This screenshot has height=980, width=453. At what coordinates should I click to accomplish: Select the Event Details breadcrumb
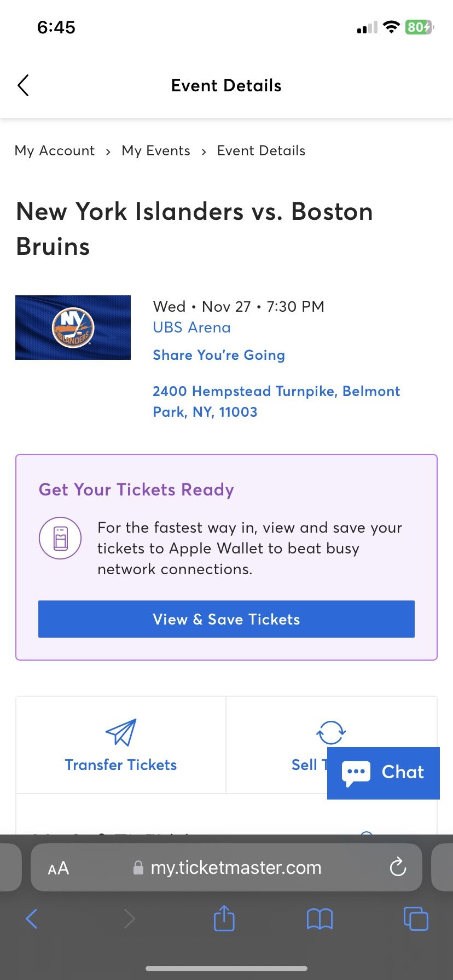pyautogui.click(x=261, y=150)
